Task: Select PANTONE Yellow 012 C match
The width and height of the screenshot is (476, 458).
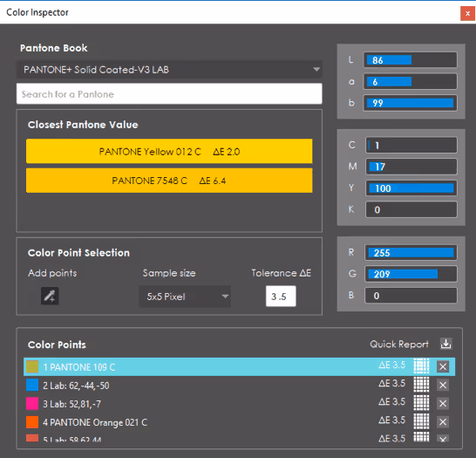Action: (169, 151)
